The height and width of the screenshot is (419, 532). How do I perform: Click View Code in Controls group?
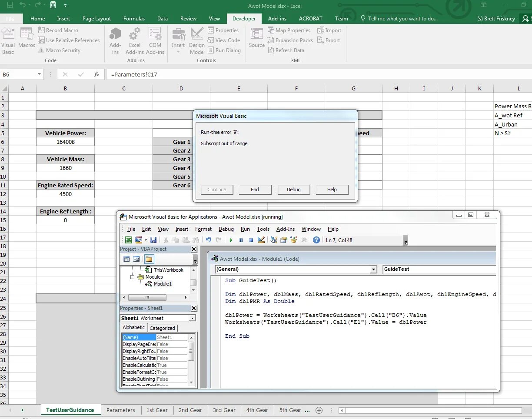pos(223,40)
